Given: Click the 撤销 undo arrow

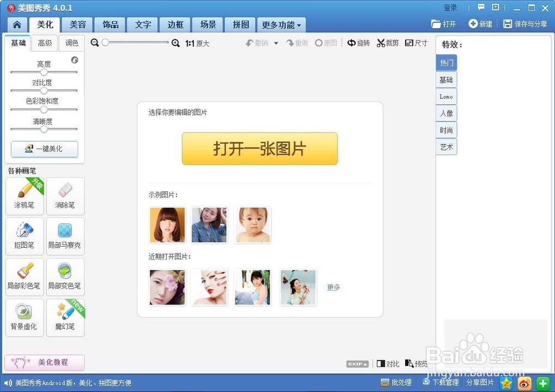Looking at the screenshot, I should 257,43.
